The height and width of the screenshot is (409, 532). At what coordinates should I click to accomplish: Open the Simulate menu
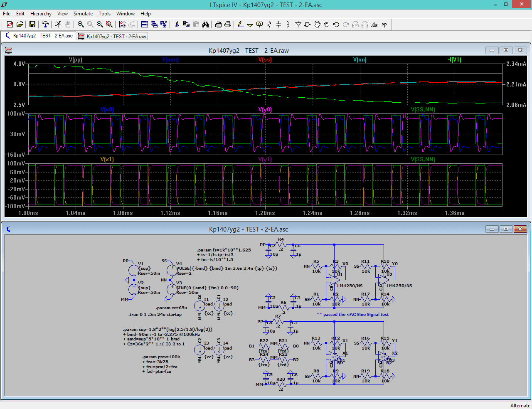click(83, 14)
